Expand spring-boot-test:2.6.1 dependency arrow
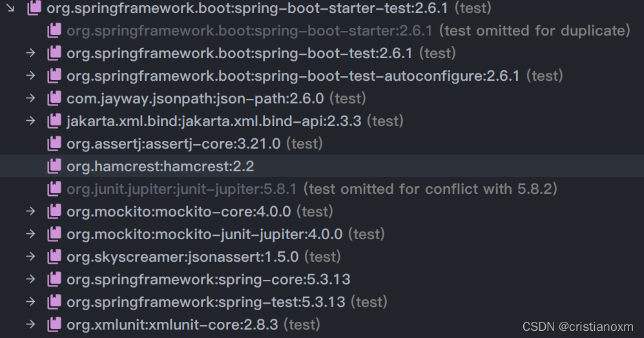The image size is (644, 338). (31, 53)
